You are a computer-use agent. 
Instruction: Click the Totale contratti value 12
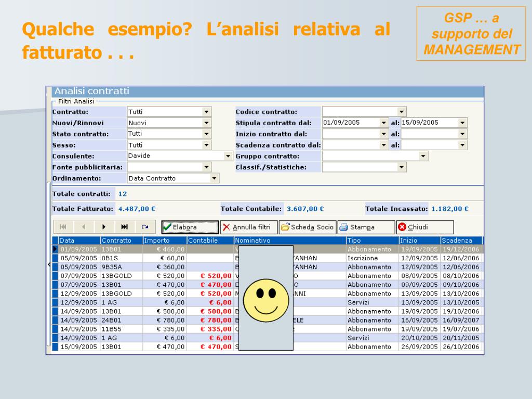pos(123,194)
